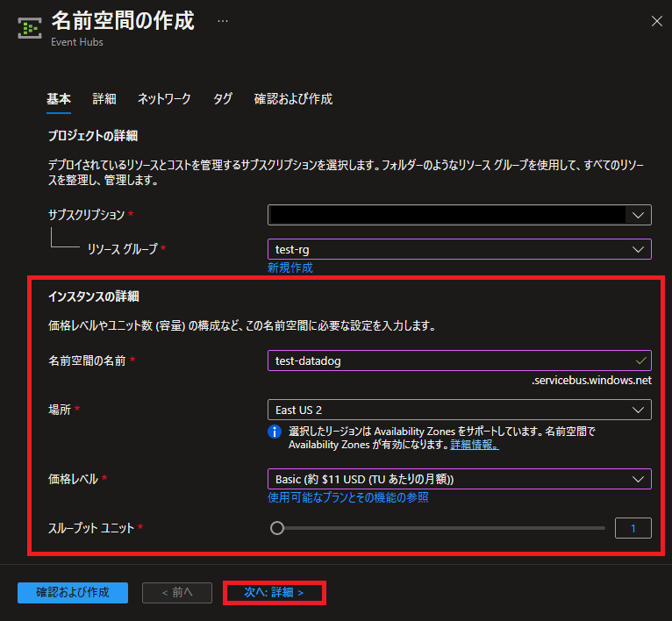Close the namespace creation blade
This screenshot has height=621, width=672.
[656, 21]
